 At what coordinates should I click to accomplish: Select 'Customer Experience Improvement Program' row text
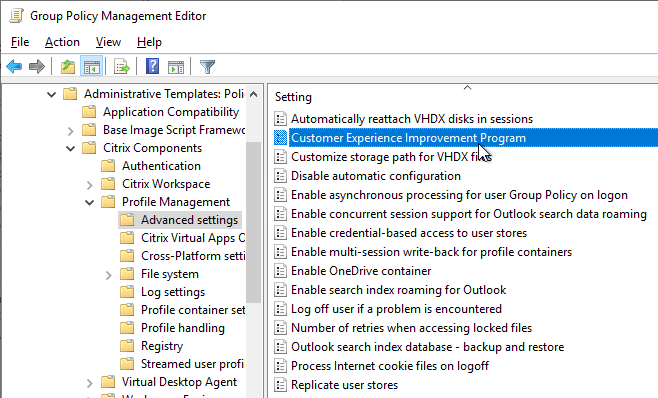click(408, 138)
